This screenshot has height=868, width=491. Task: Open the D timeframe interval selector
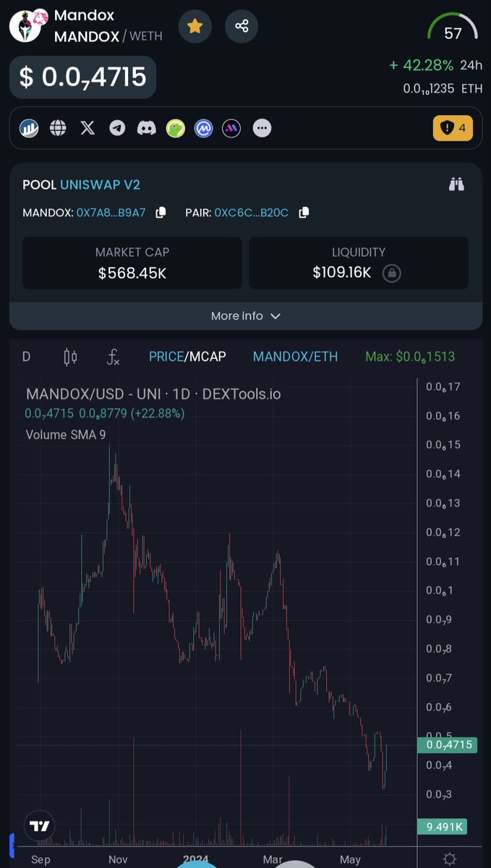(27, 357)
